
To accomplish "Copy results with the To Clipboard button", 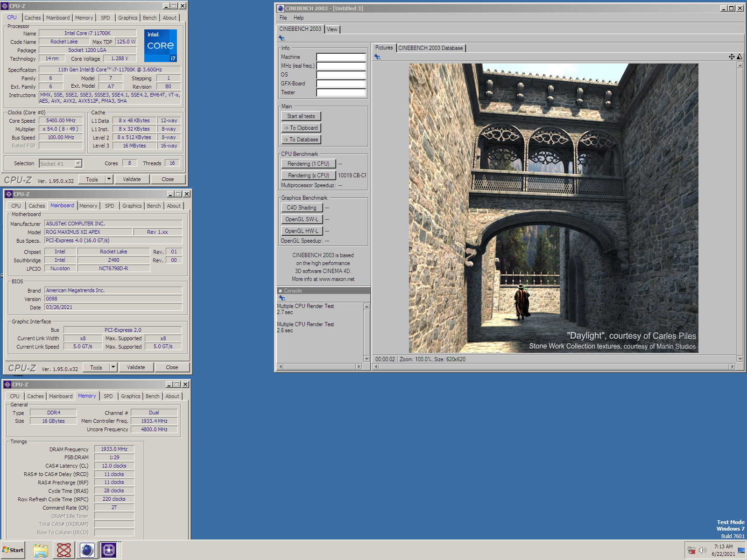I will point(301,128).
